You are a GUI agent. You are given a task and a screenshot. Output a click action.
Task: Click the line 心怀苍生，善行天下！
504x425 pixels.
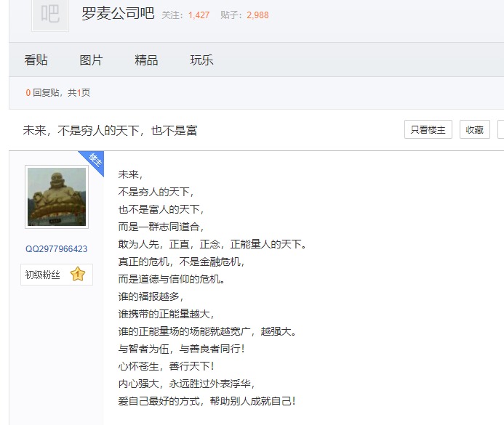click(x=166, y=366)
